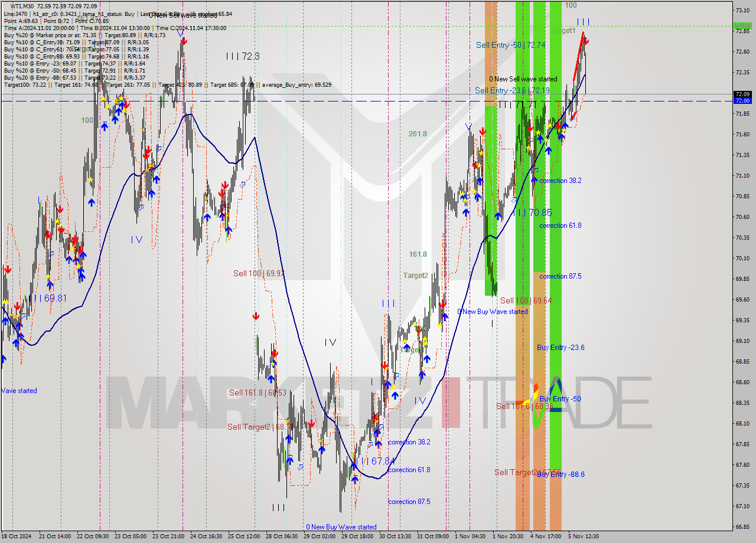Select the '| | | 72.3' wave label
Viewport: 756px width, 543px height.
point(243,57)
